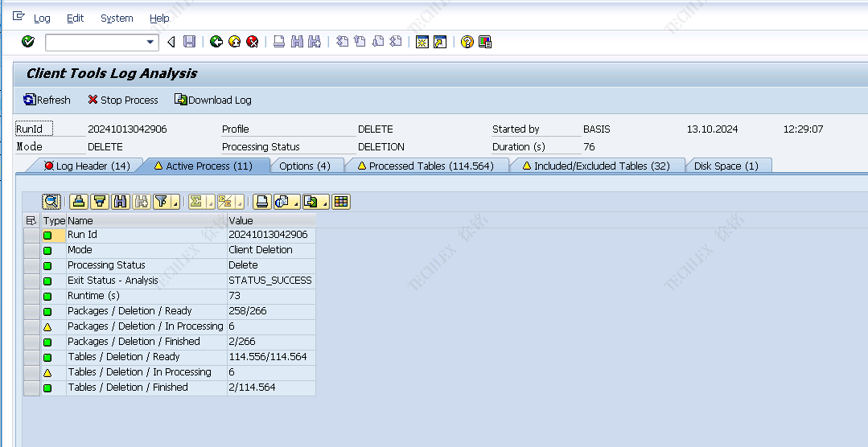This screenshot has height=447, width=868.
Task: Click the Download Log button
Action: (x=213, y=100)
